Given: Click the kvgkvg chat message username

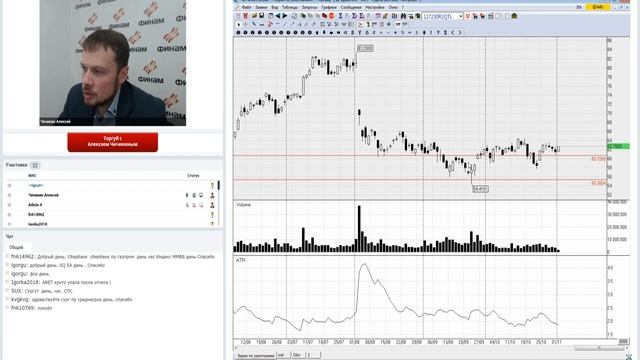Looking at the screenshot, I should (x=19, y=299).
